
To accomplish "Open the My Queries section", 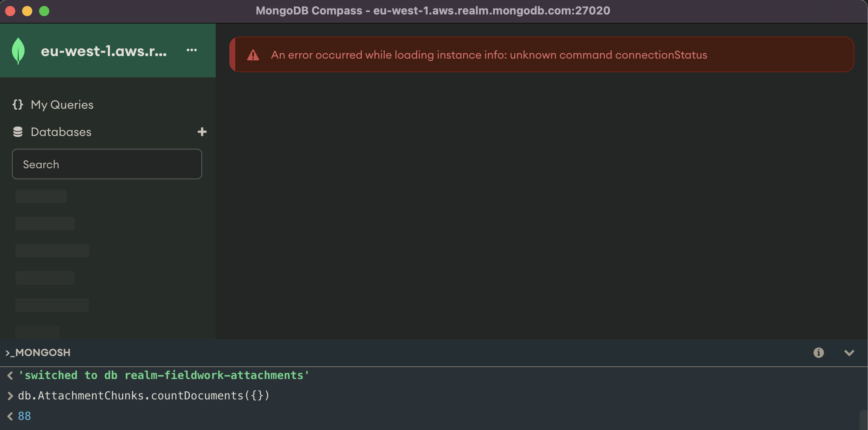I will coord(62,105).
